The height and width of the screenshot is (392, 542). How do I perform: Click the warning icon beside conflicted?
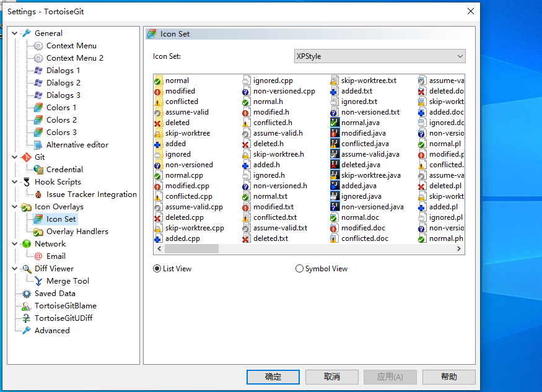(x=158, y=102)
